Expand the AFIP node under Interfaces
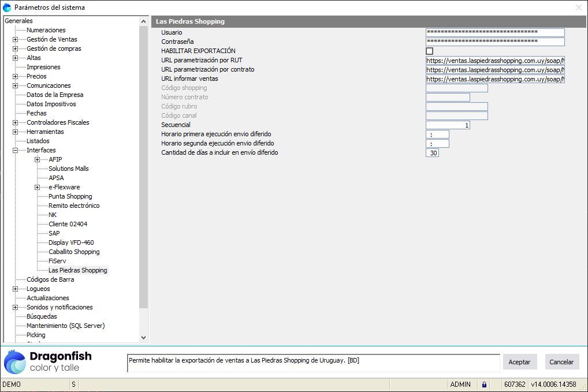588x392 pixels. [x=37, y=160]
